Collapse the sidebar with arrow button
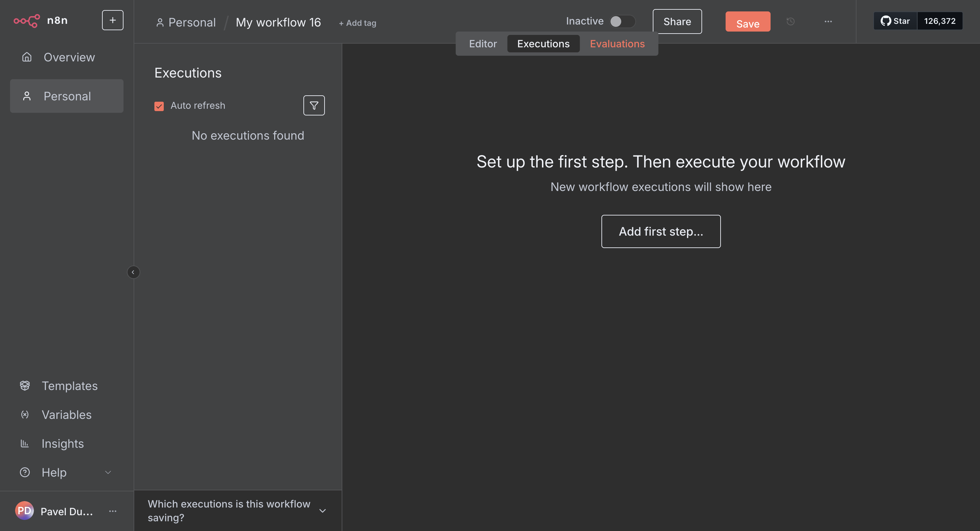This screenshot has width=980, height=531. pos(133,272)
